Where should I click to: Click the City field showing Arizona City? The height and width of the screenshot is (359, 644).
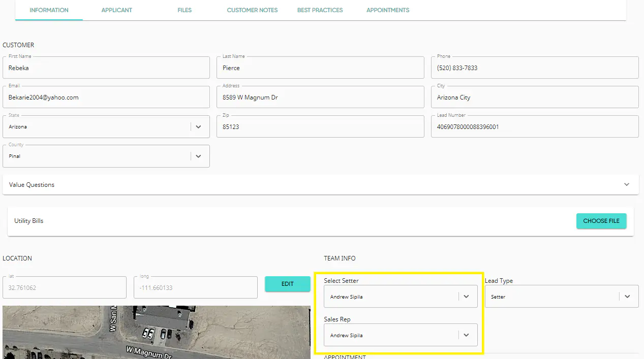click(x=535, y=97)
